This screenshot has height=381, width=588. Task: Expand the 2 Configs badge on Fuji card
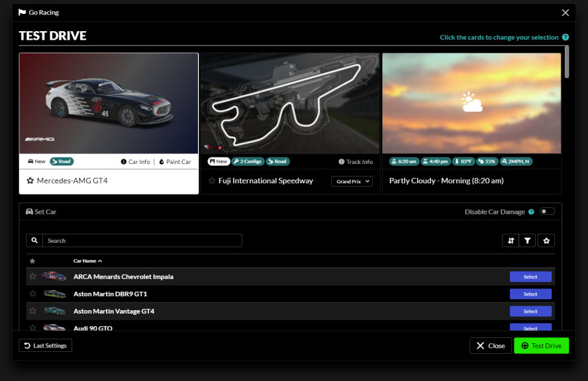248,161
